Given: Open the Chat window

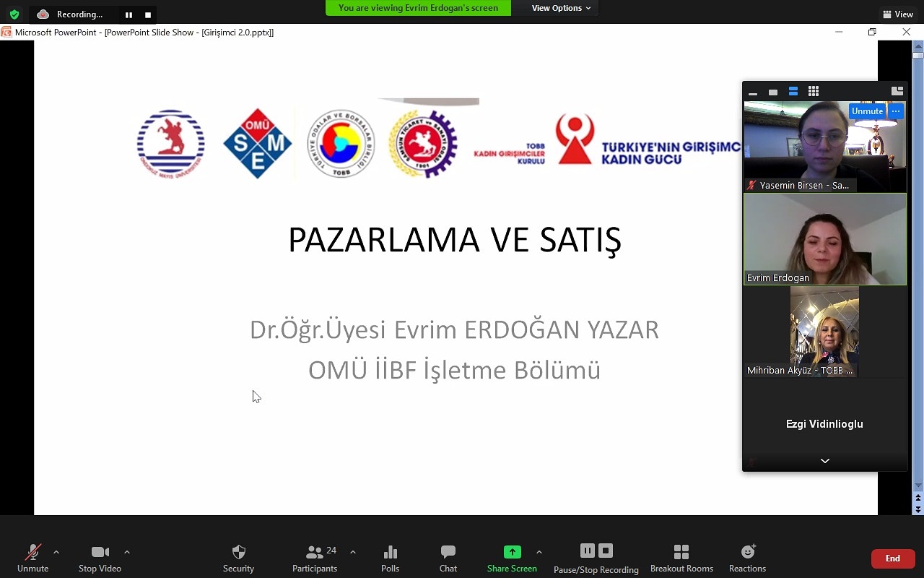Looking at the screenshot, I should [x=448, y=558].
